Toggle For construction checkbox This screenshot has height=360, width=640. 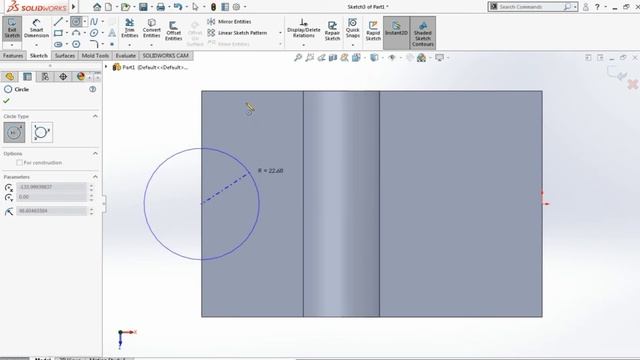pos(19,162)
